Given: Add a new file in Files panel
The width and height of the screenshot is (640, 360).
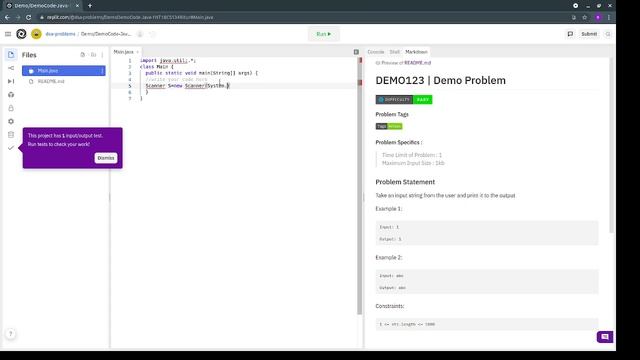Looking at the screenshot, I should click(82, 55).
